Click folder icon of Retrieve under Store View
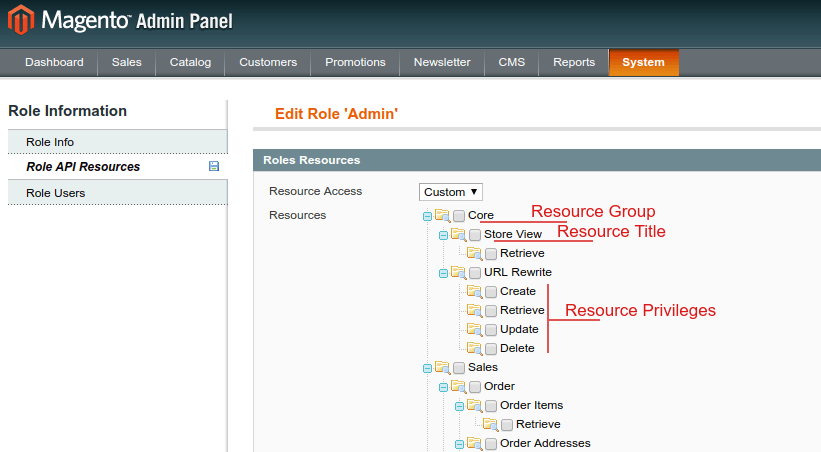Image resolution: width=821 pixels, height=452 pixels. pos(474,253)
